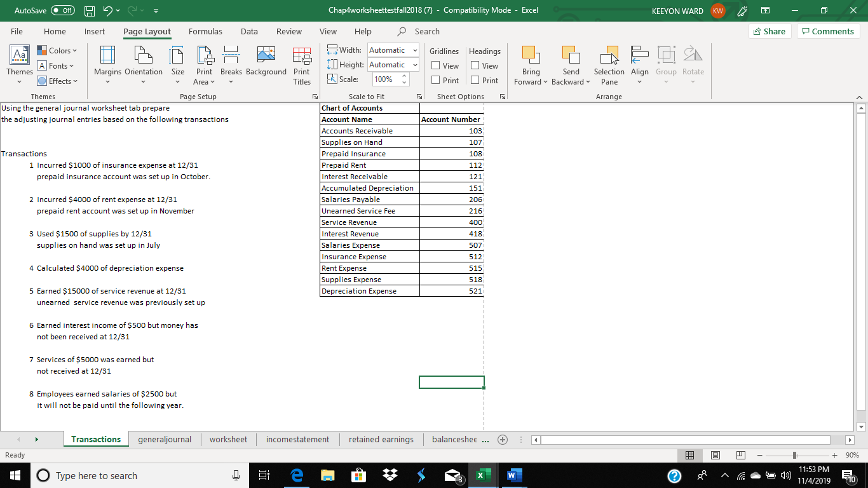
Task: Click the horizontal scrollbar
Action: (685, 439)
